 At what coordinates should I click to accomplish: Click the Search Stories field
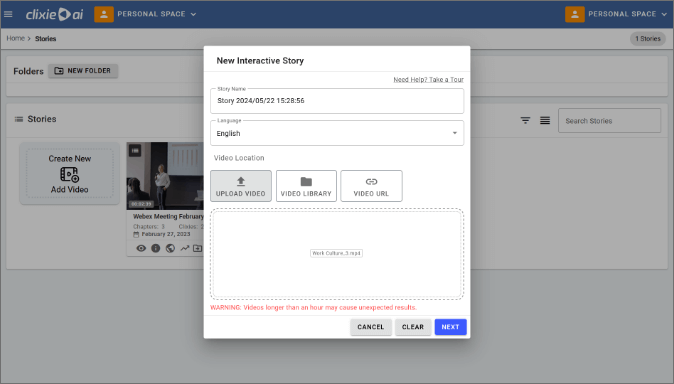tap(609, 121)
